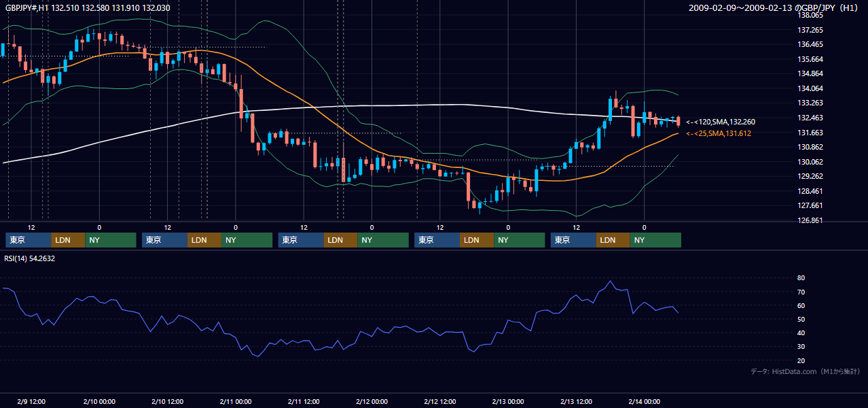Screen dimensions: 868x408
Task: Select the 2/12 12:00 time axis label
Action: [x=440, y=401]
